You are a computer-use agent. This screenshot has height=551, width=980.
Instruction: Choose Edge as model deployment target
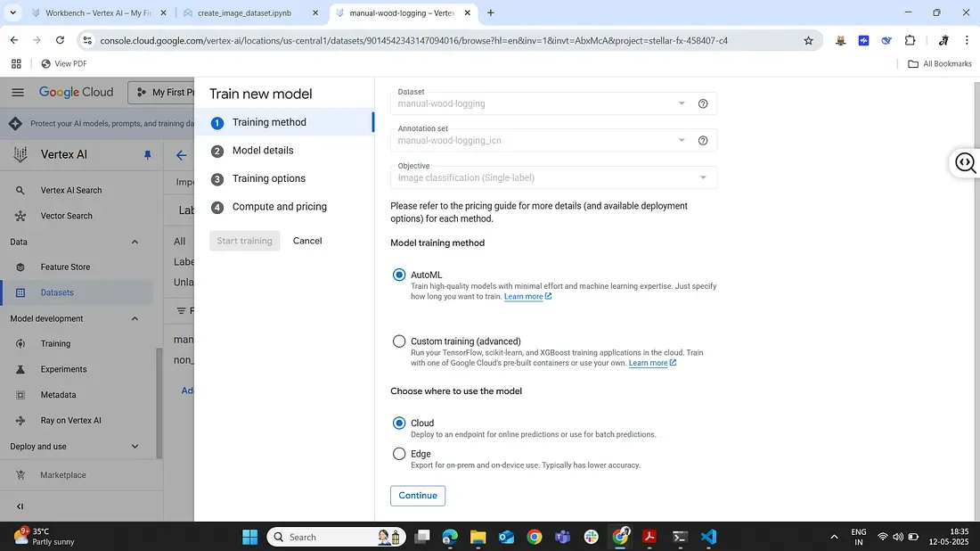pos(399,454)
